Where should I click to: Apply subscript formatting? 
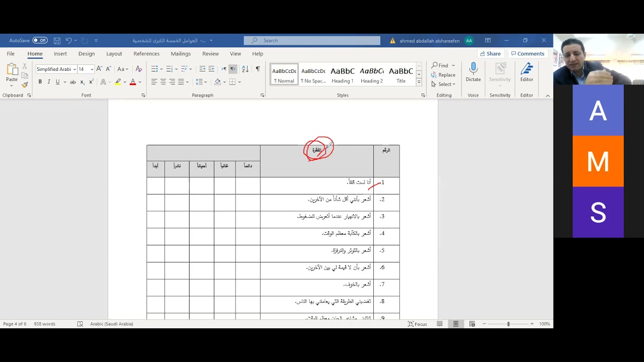point(82,82)
